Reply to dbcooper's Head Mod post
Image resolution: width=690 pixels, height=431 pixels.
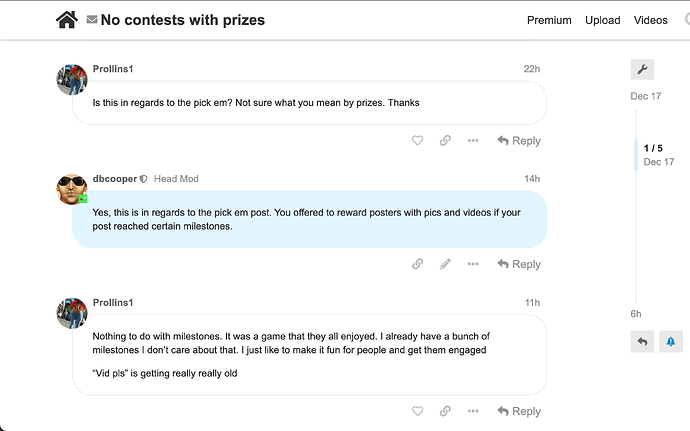tap(519, 264)
